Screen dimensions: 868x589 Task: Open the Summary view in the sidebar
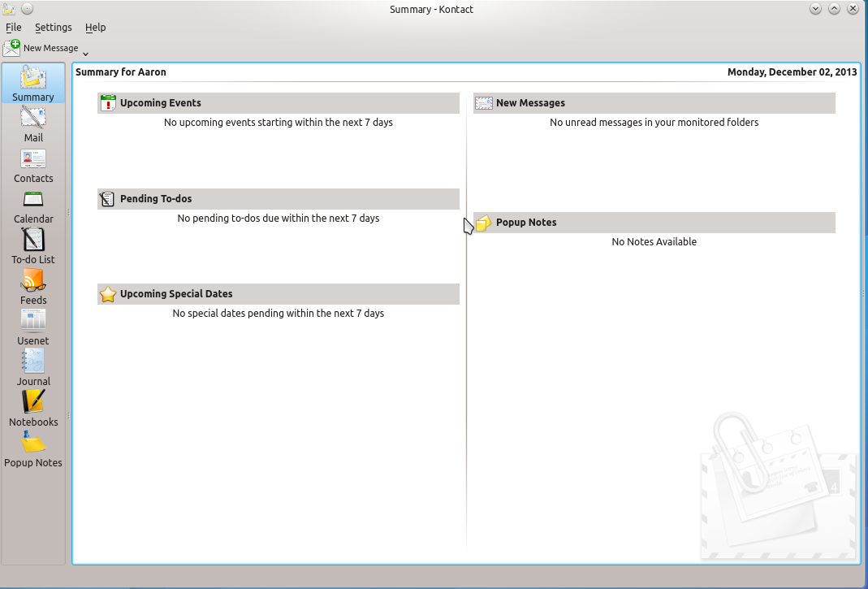pyautogui.click(x=33, y=83)
